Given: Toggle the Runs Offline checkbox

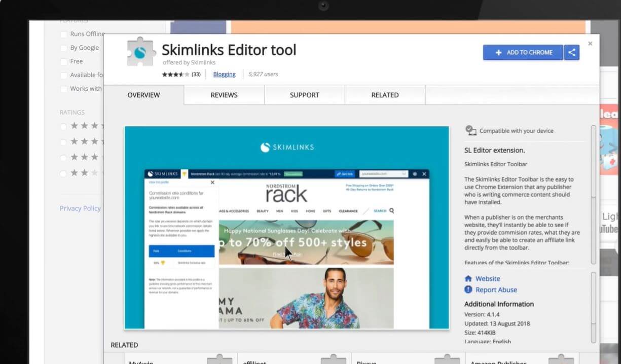Looking at the screenshot, I should point(63,34).
